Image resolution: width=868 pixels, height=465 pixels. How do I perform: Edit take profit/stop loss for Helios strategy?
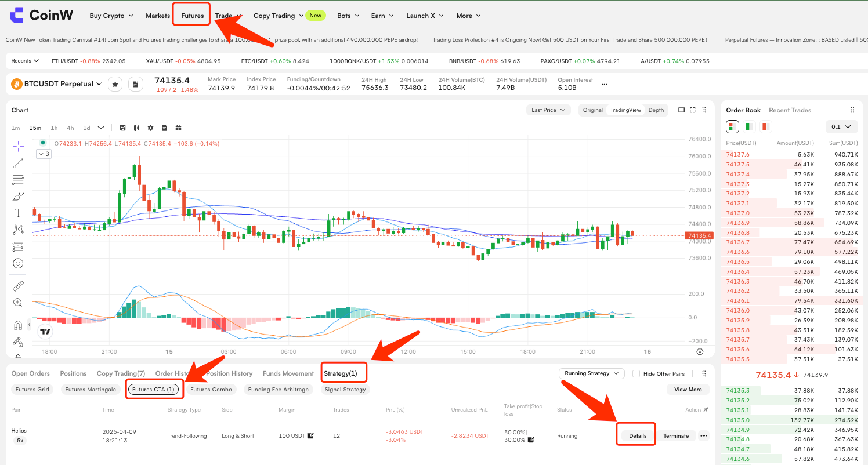pyautogui.click(x=531, y=440)
